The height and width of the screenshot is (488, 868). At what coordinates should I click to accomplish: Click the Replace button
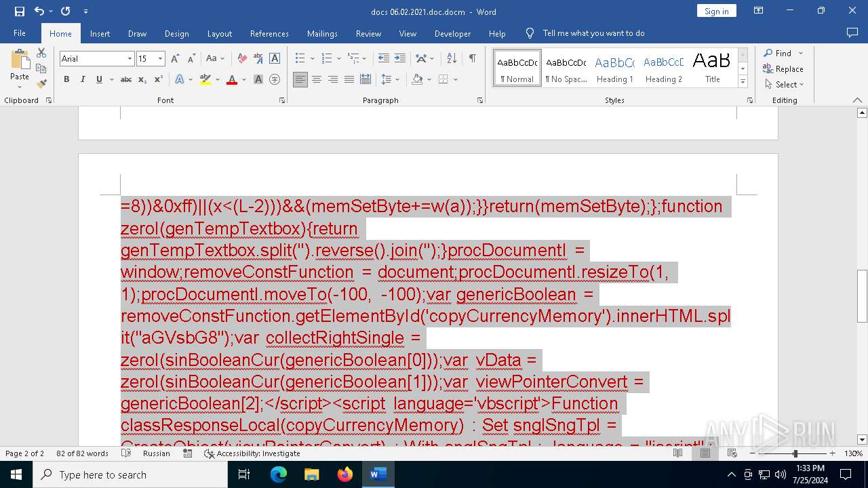[x=783, y=69]
